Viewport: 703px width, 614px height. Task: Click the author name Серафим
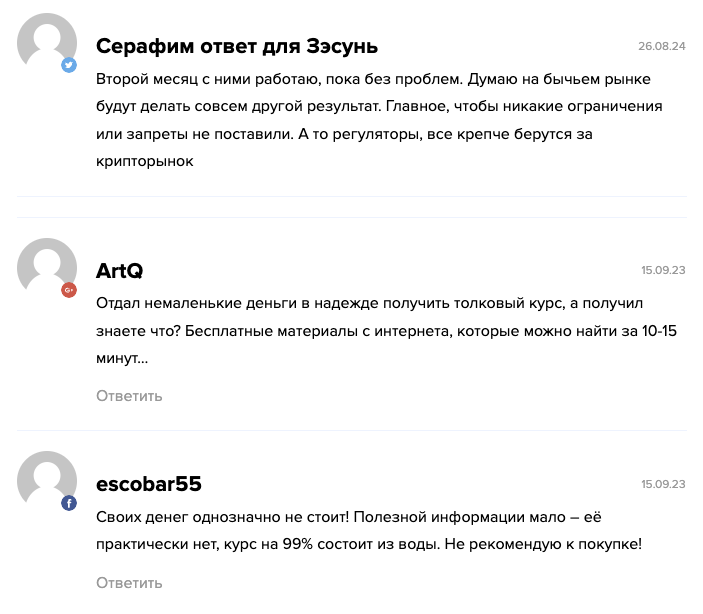[147, 46]
